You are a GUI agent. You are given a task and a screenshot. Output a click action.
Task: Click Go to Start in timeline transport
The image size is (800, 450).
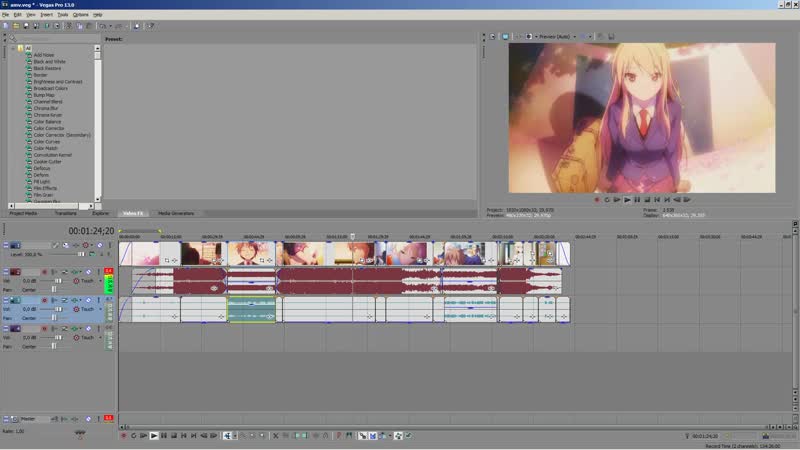pyautogui.click(x=184, y=436)
